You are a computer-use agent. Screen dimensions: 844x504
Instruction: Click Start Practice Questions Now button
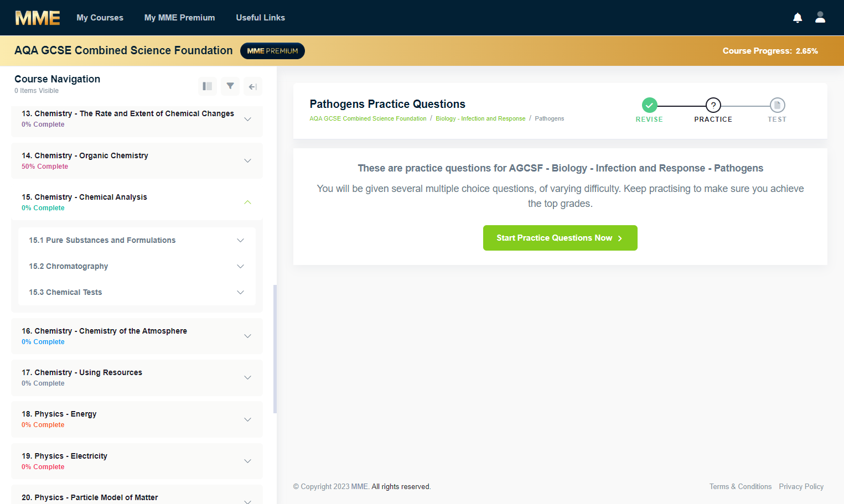pyautogui.click(x=560, y=238)
